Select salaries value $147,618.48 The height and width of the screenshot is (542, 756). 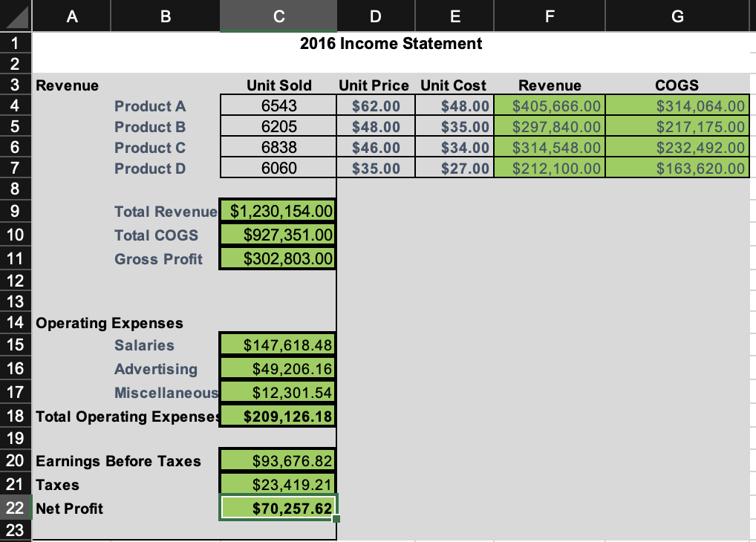[278, 345]
